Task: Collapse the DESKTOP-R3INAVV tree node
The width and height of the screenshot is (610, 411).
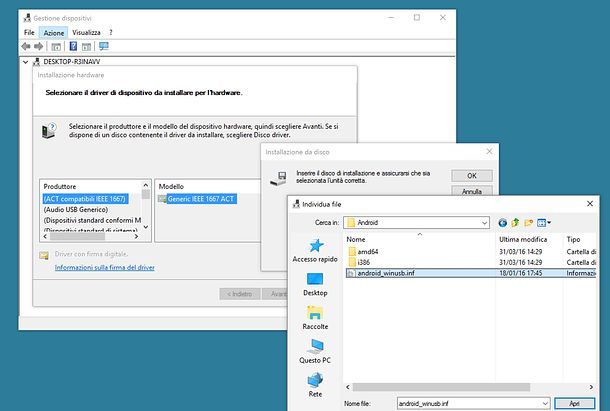Action: tap(25, 62)
